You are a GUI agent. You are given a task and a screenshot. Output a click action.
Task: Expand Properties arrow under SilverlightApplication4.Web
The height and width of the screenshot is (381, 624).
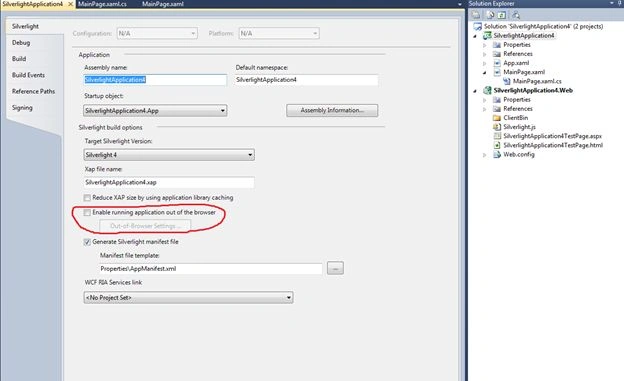(485, 100)
